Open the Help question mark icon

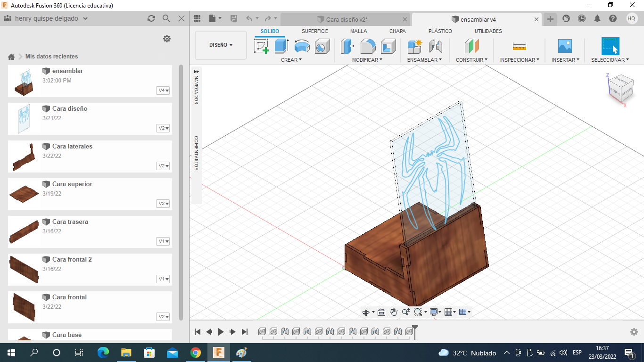(x=613, y=18)
